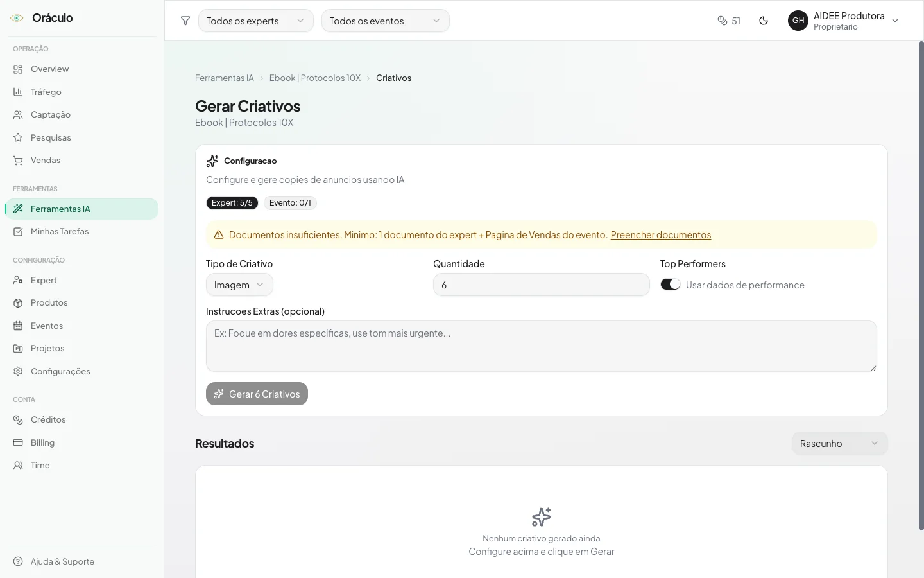Click the Ajuda & Suporte help icon

click(18, 561)
